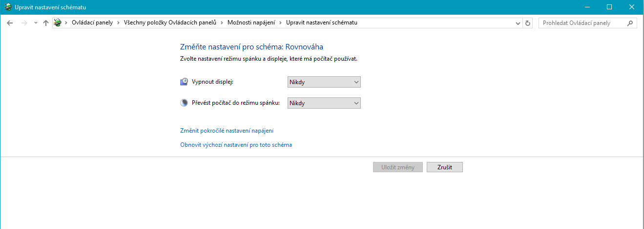Open address bar history dropdown
This screenshot has height=229, width=644.
(x=518, y=23)
